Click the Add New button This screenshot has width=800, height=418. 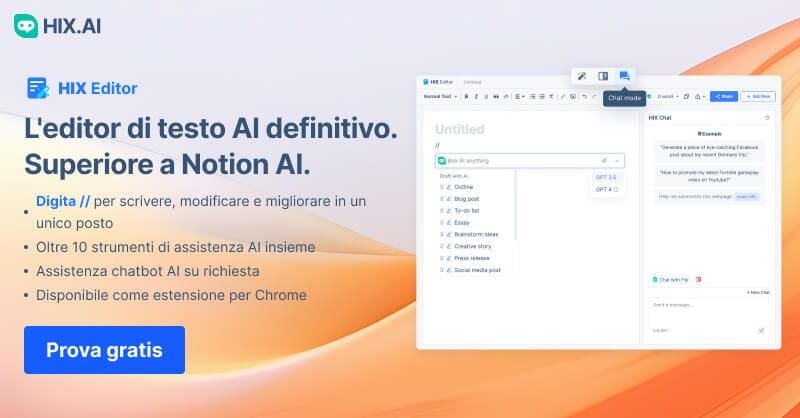point(758,96)
